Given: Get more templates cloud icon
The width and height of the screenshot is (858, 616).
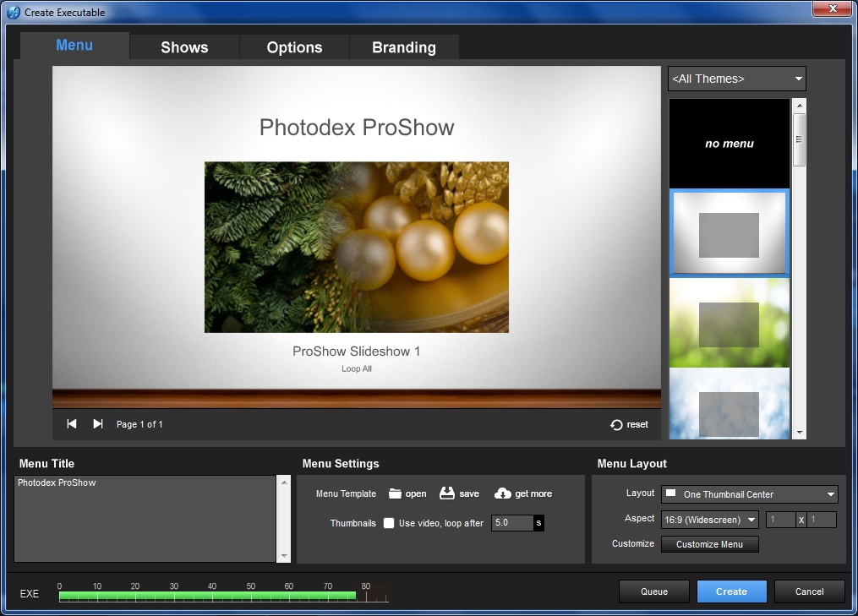Looking at the screenshot, I should pos(502,493).
